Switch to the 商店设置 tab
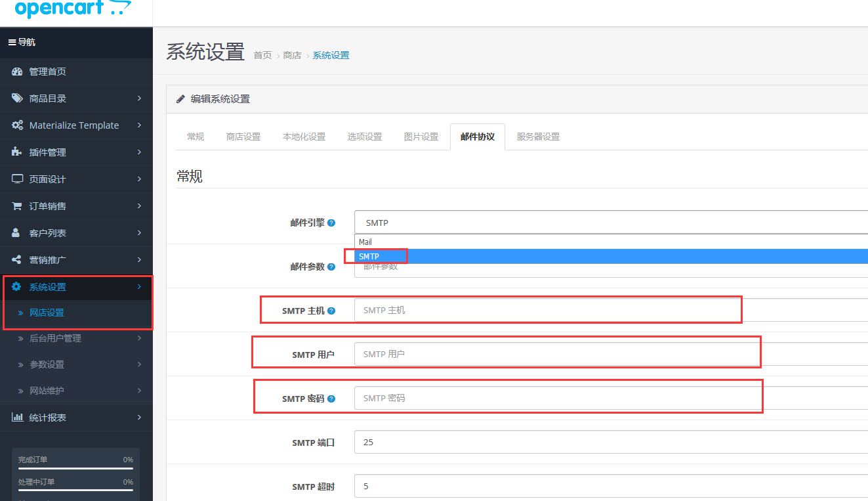Viewport: 868px width, 501px height. pyautogui.click(x=243, y=137)
